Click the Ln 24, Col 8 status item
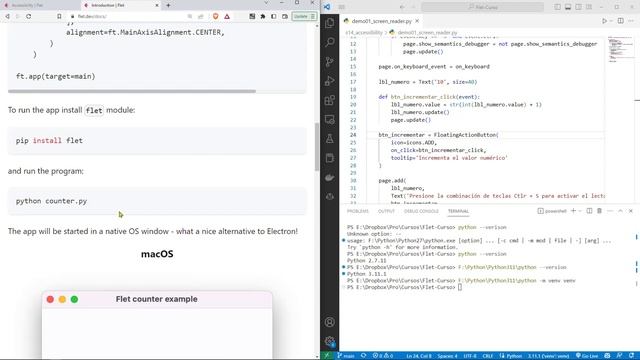The width and height of the screenshot is (640, 360). pos(419,356)
